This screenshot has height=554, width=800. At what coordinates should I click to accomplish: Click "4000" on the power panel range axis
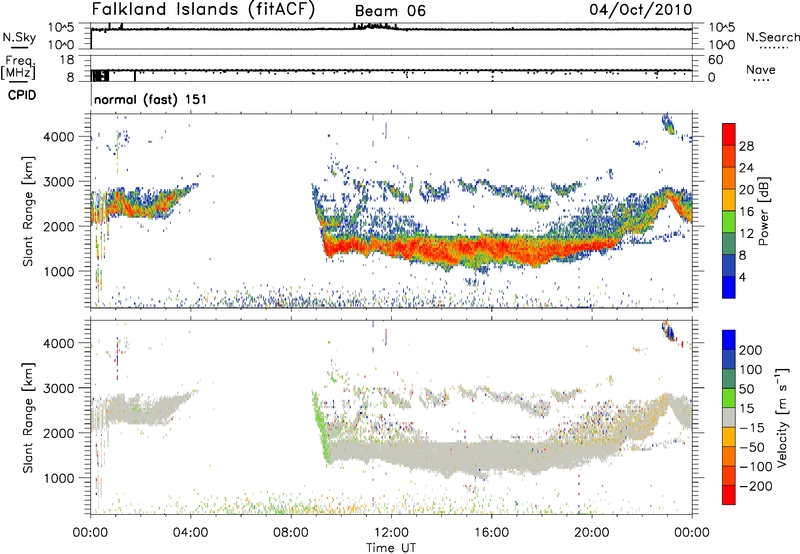pos(58,137)
